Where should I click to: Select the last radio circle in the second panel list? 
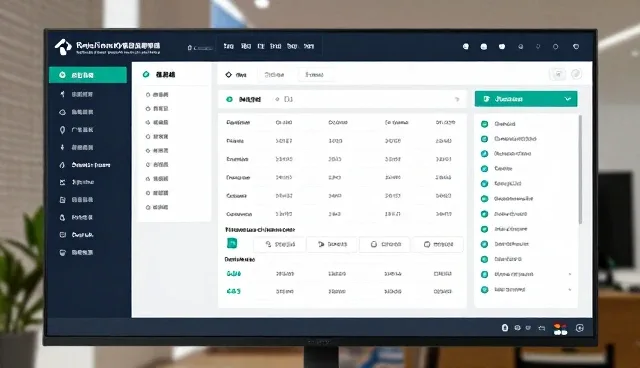tap(148, 207)
